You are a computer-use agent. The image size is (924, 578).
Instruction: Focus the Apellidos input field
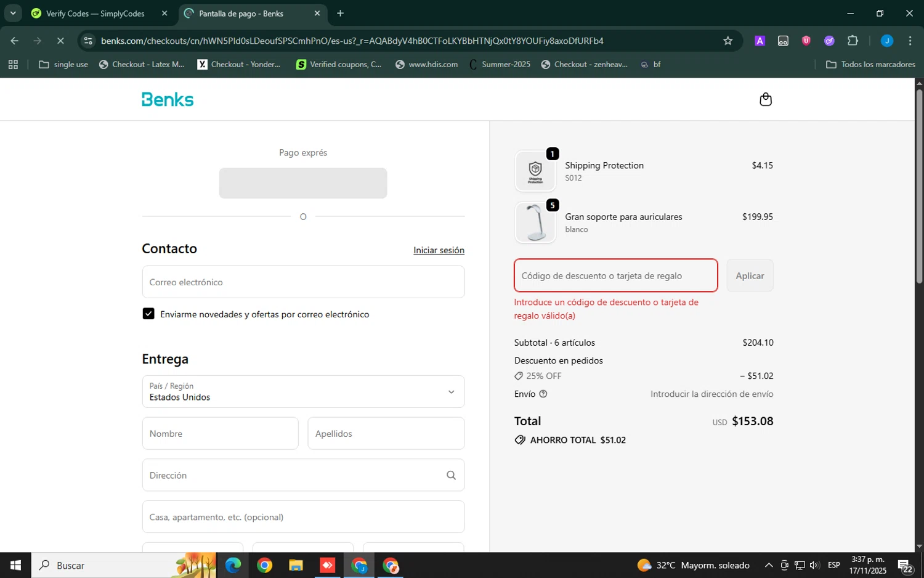(x=386, y=433)
